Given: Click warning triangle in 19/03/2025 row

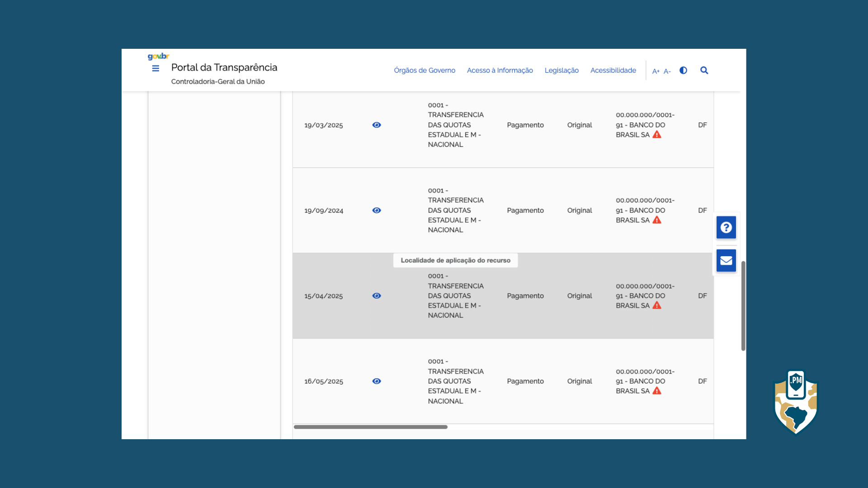Looking at the screenshot, I should [657, 135].
